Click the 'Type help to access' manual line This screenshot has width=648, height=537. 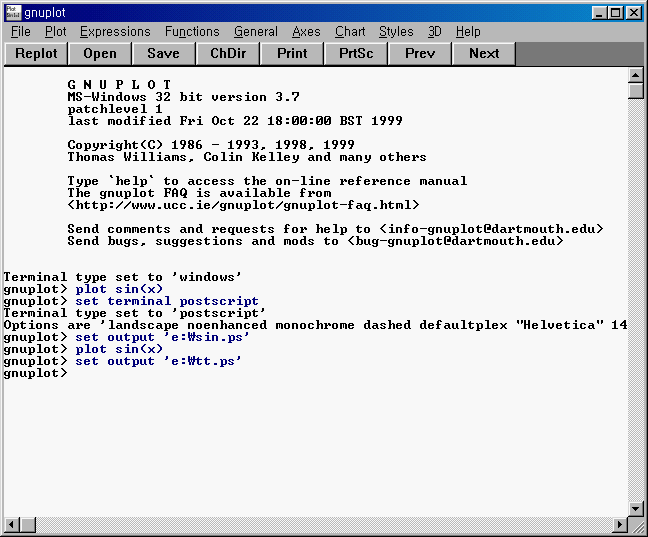point(267,181)
